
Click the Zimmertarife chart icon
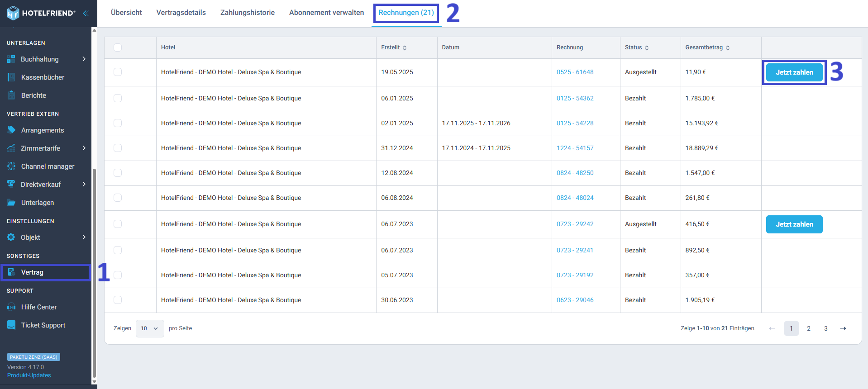pos(11,148)
